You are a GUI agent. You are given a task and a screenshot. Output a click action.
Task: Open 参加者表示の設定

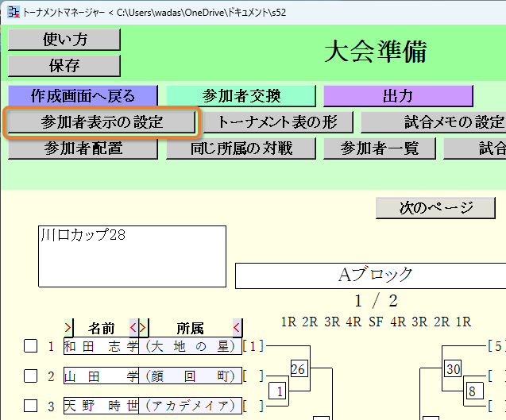102,122
